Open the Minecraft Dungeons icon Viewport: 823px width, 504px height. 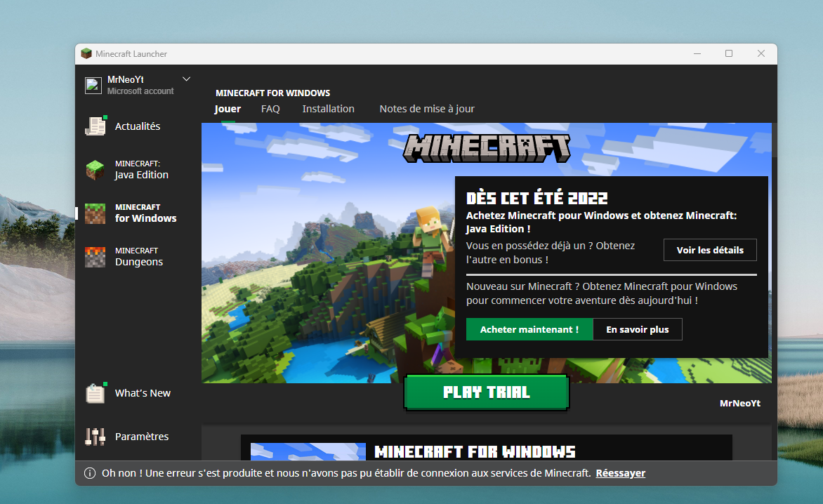click(x=95, y=257)
